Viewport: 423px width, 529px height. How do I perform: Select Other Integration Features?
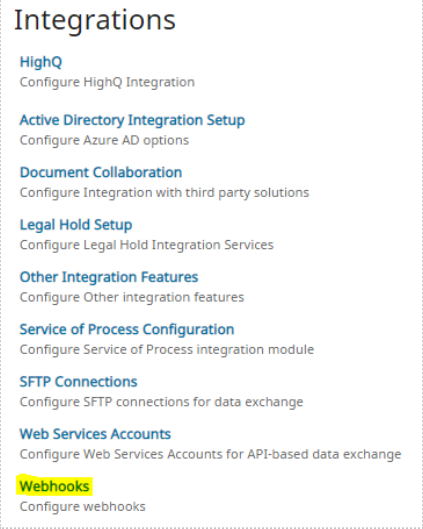[x=109, y=277]
